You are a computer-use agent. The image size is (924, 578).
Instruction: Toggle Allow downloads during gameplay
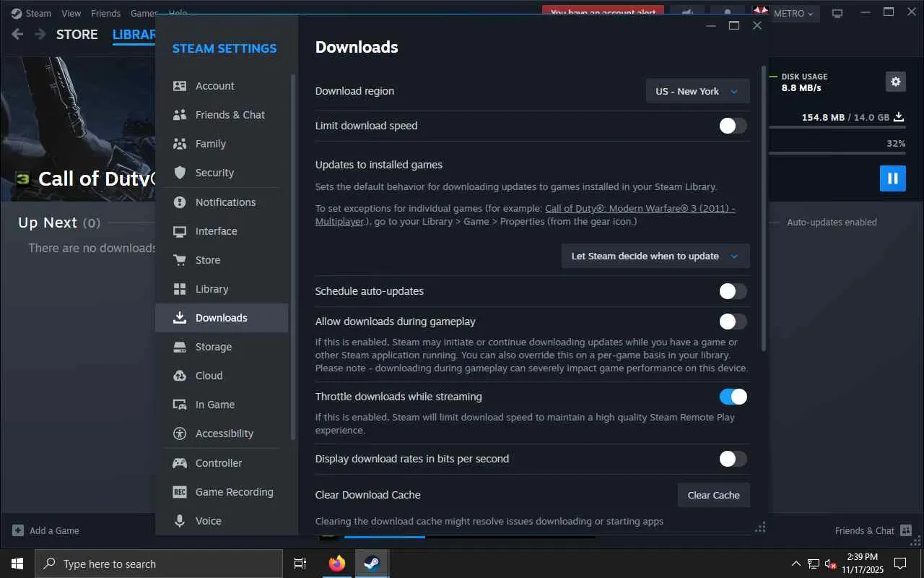[733, 322]
